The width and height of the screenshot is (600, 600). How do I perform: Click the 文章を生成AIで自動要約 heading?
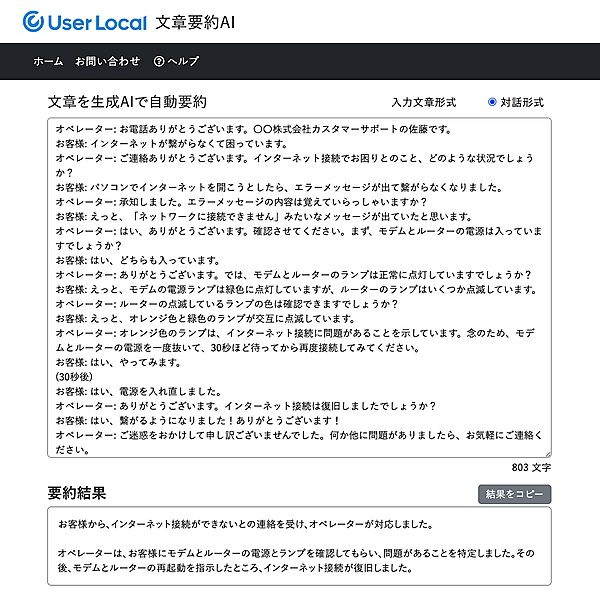pyautogui.click(x=127, y=102)
